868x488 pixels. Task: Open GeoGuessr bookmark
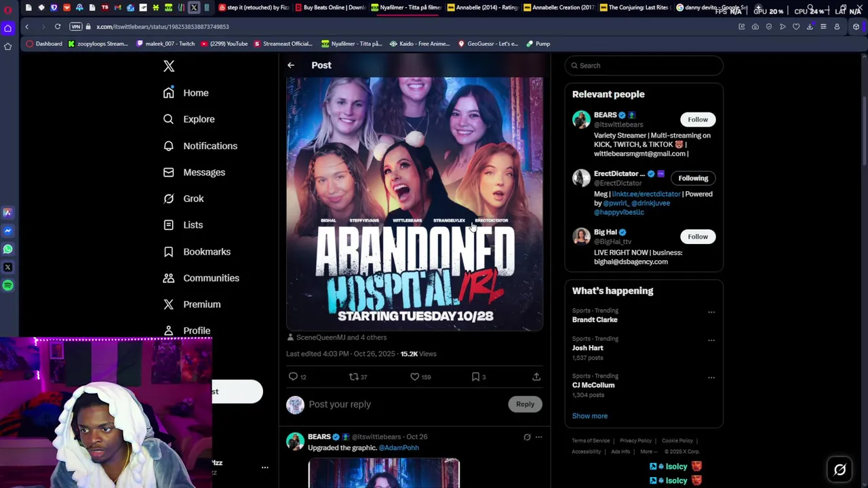488,43
